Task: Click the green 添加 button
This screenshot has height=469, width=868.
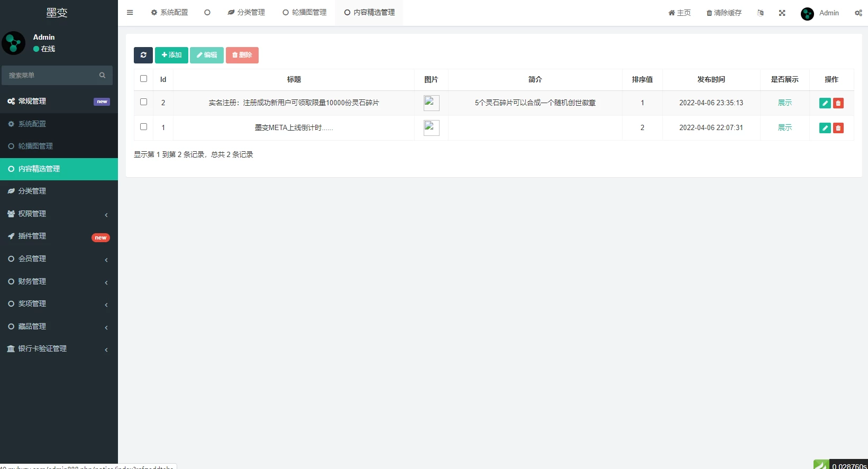Action: [171, 55]
